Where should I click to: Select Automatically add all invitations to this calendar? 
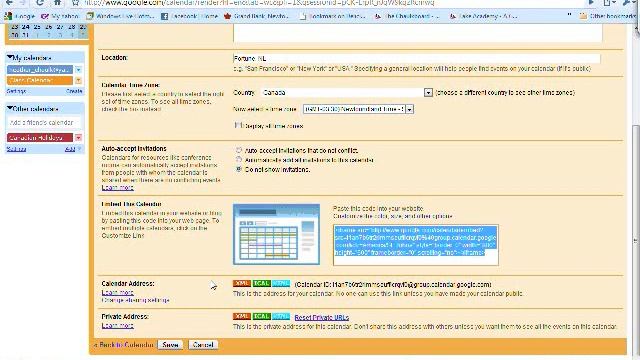(x=239, y=160)
